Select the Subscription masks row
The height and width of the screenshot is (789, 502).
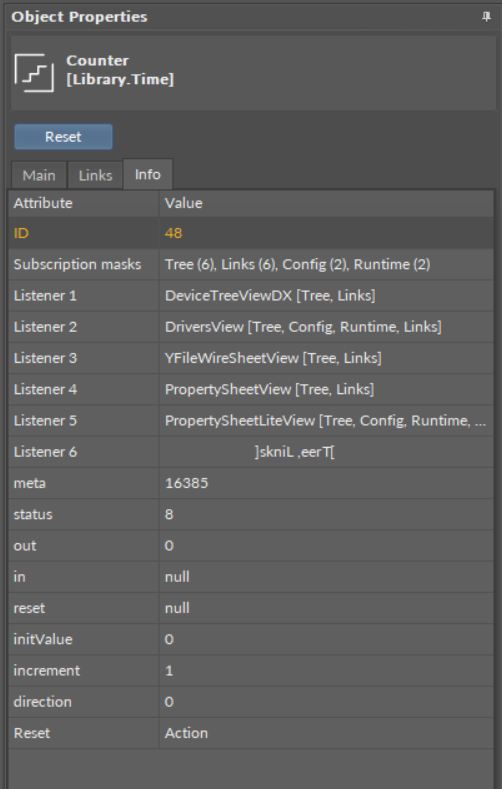[251, 264]
